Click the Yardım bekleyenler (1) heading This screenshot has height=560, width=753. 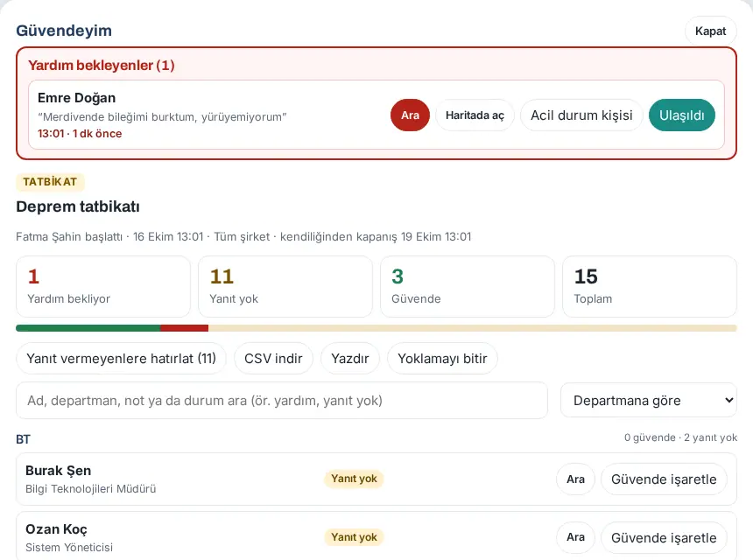(x=102, y=66)
